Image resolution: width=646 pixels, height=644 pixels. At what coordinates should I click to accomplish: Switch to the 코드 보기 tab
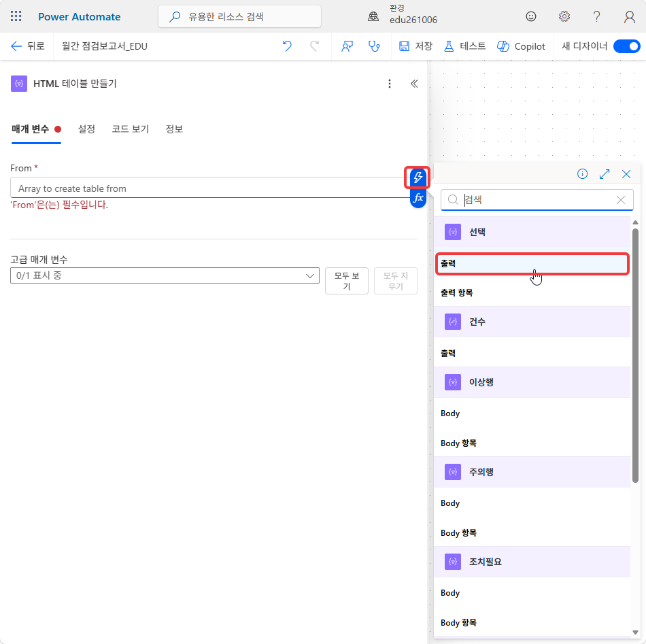130,129
